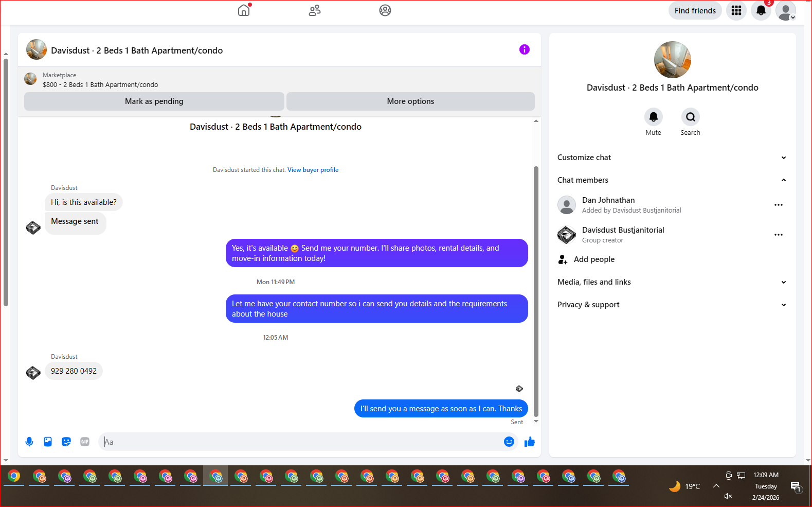Expand Media, files and links
This screenshot has width=812, height=507.
tap(672, 282)
